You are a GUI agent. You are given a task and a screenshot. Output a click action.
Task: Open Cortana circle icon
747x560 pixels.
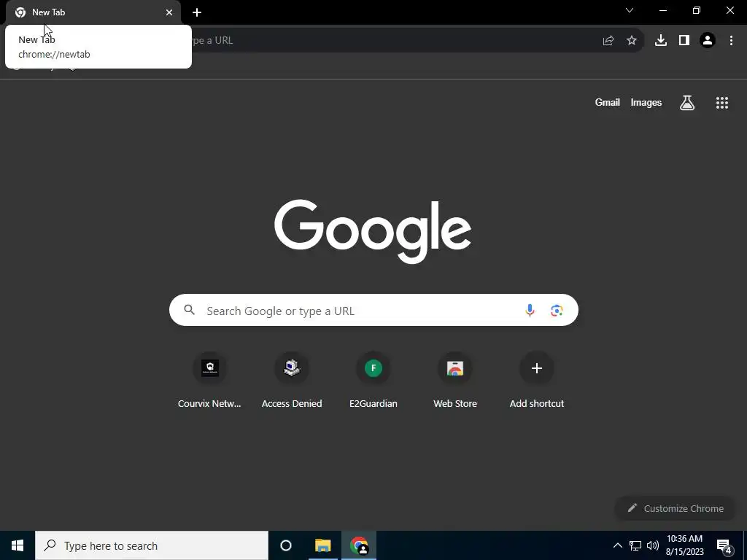click(286, 545)
